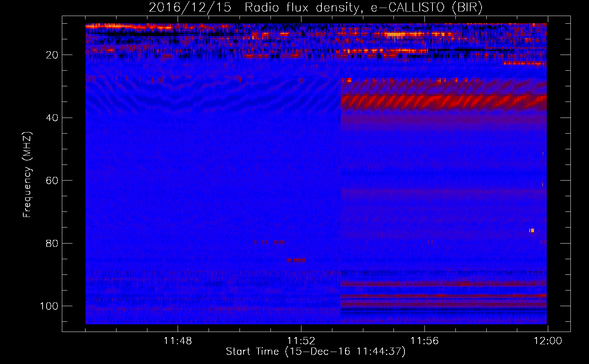Viewport: 589px width, 364px height.
Task: Click the '60' frequency tick label
Action: coord(52,181)
